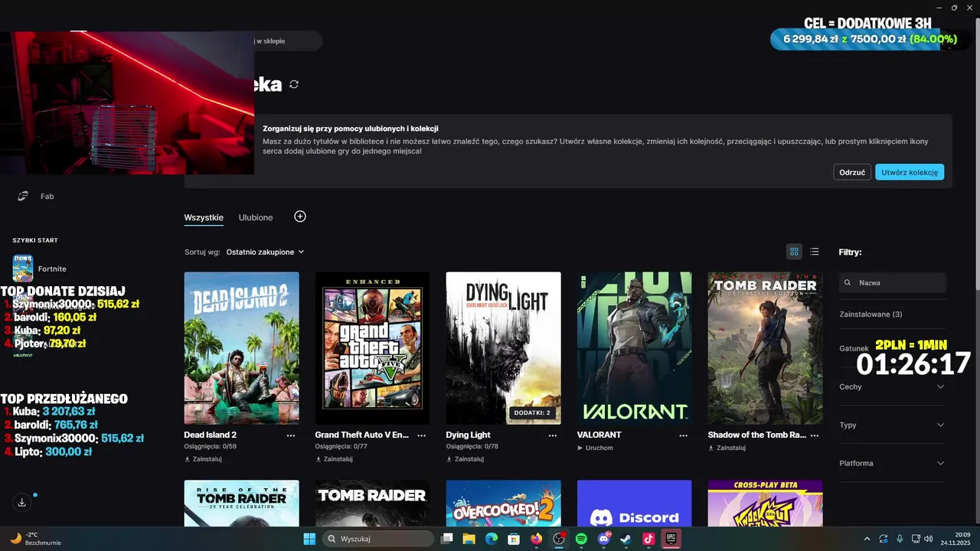980x551 pixels.
Task: Install Dead Island 2 via 'Zainstaluj'
Action: (203, 459)
